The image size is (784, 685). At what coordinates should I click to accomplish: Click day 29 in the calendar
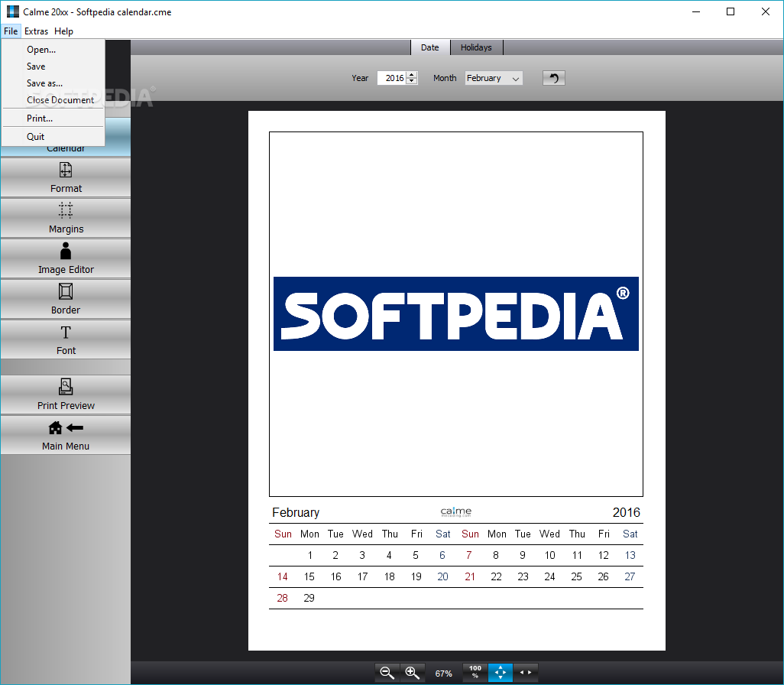tap(309, 598)
